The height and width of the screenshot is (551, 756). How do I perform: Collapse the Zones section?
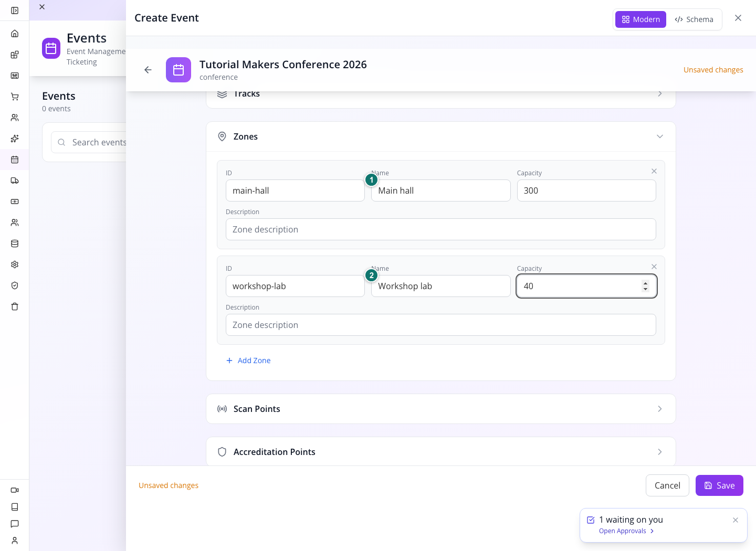point(441,136)
